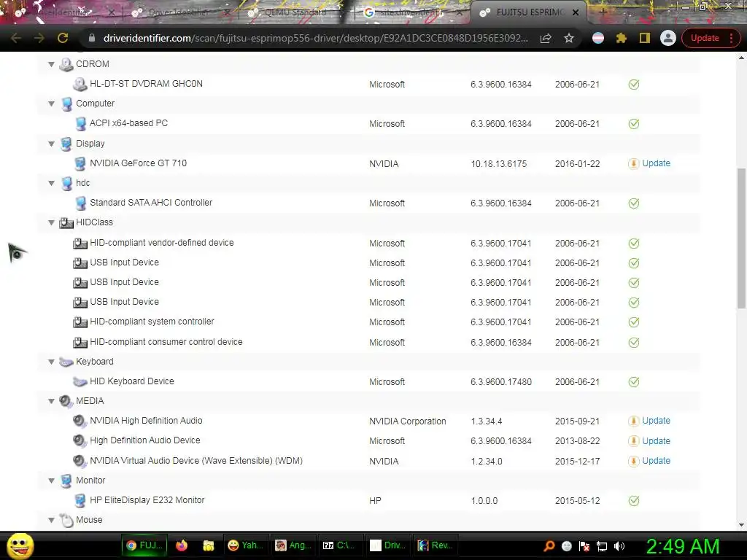
Task: Click the volume speaker tray icon
Action: pyautogui.click(x=619, y=546)
